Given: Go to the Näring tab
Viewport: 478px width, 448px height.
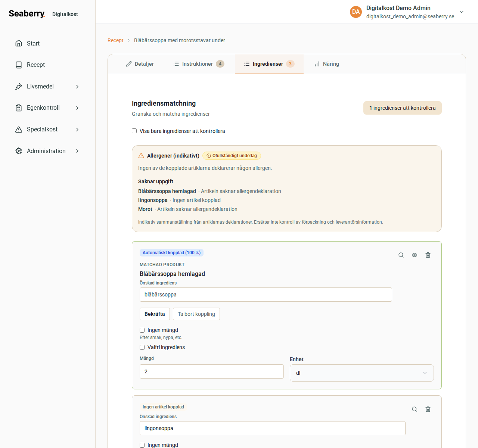Looking at the screenshot, I should 327,64.
